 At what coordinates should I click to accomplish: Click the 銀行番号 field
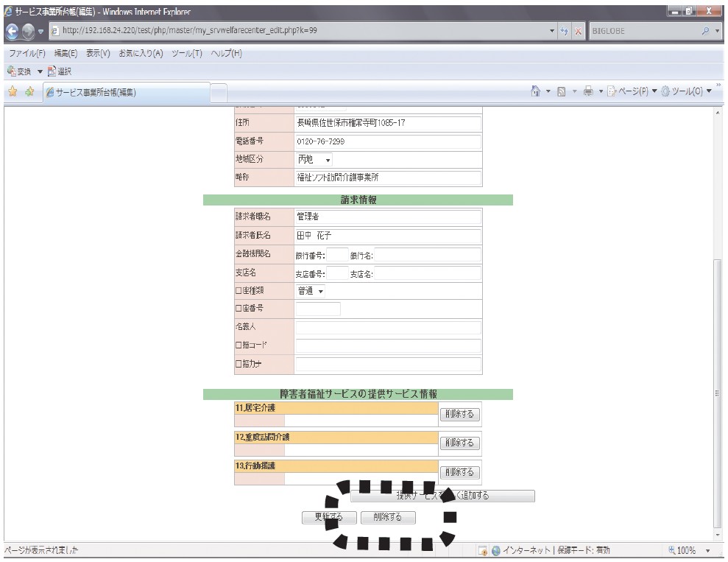[337, 255]
